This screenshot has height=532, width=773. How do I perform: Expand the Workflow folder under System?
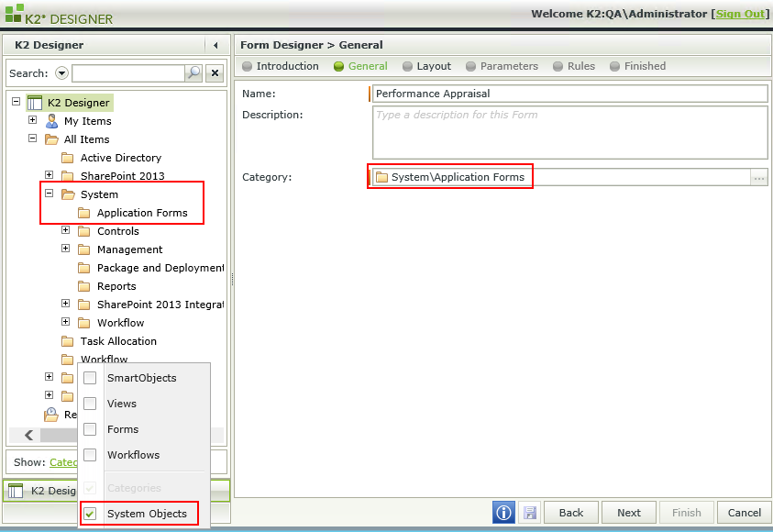[x=66, y=321]
